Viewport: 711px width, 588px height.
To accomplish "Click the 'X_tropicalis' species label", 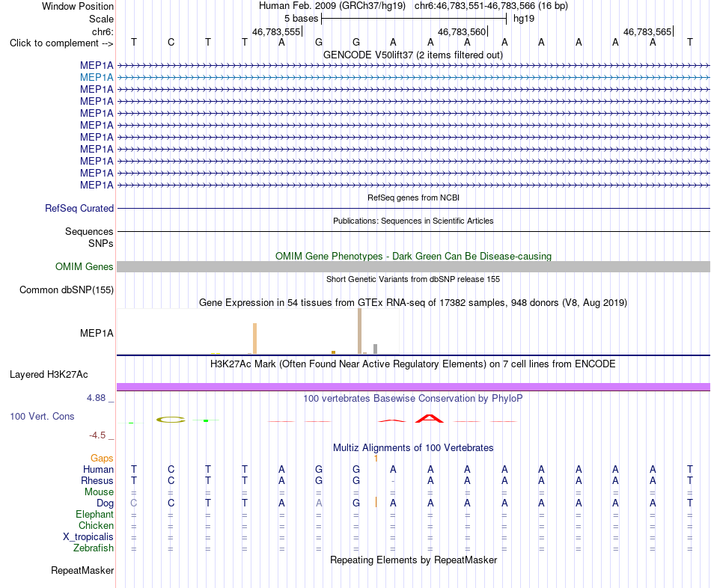I will [88, 537].
